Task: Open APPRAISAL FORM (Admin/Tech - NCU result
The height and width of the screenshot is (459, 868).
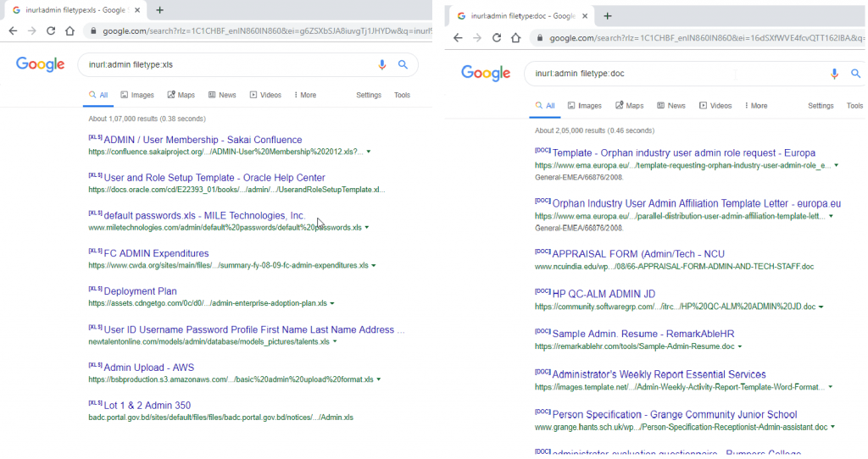Action: (638, 254)
